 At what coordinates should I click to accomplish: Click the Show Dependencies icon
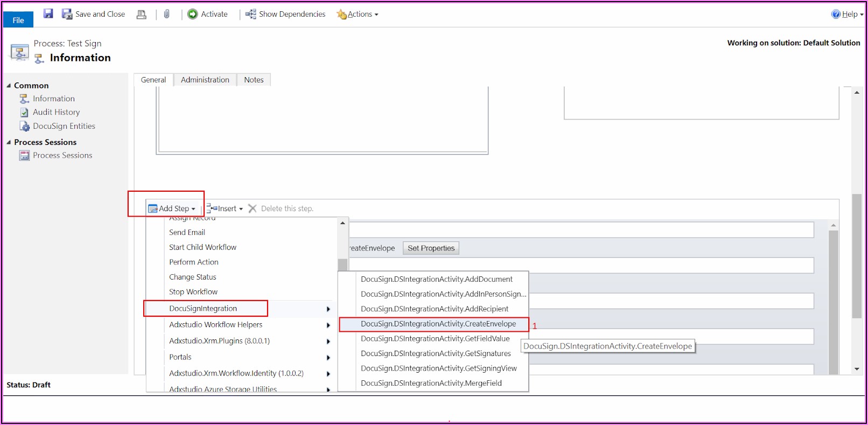[x=250, y=14]
